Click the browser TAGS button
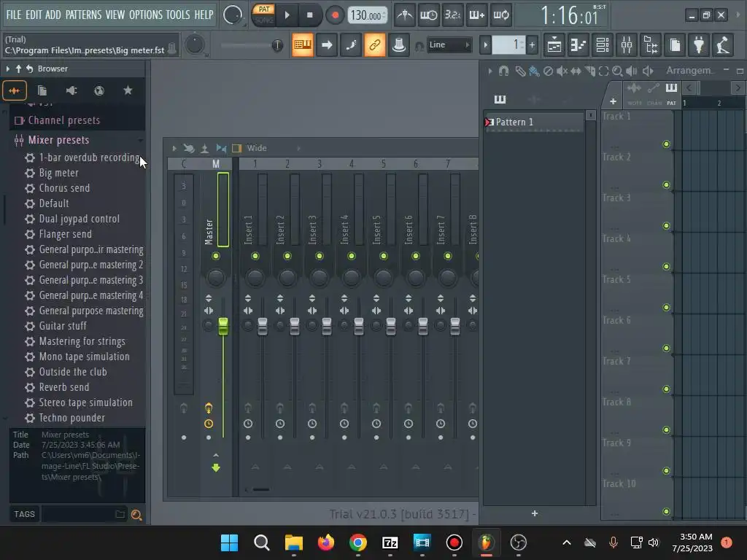Viewport: 747px width, 560px height. (x=24, y=514)
